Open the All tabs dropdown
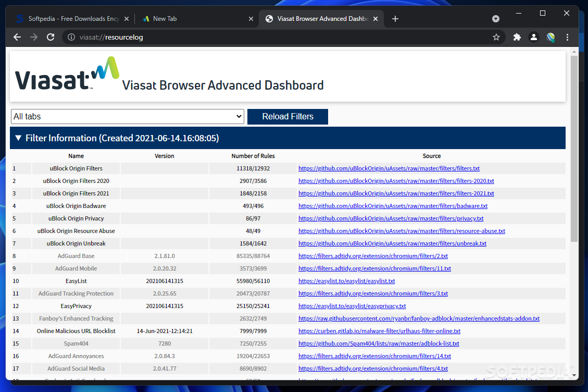The image size is (588, 392). pos(128,116)
